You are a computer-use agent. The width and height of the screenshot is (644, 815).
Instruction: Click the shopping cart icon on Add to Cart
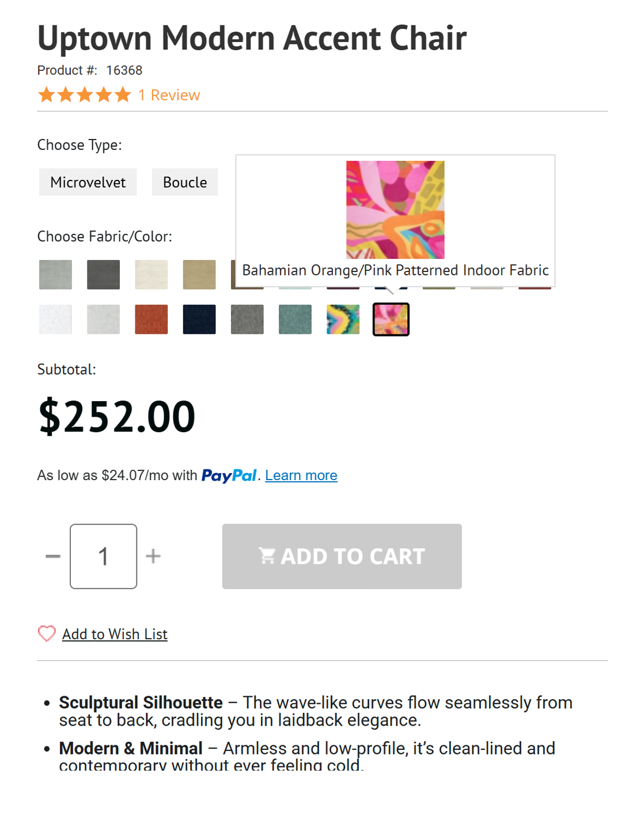click(267, 556)
